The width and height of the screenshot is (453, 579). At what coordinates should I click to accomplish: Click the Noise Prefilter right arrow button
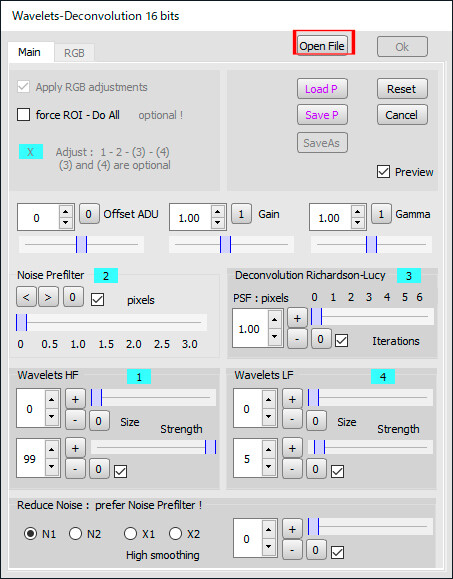[48, 297]
